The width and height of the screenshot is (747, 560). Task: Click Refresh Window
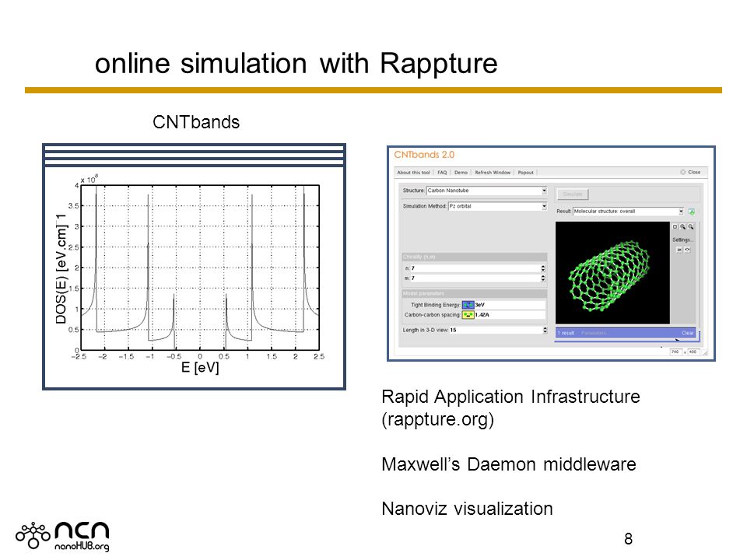pos(493,173)
